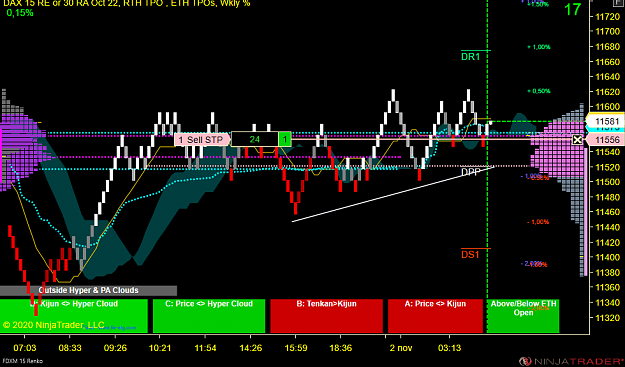Click the 10:21 time axis label
The height and width of the screenshot is (367, 625).
(160, 348)
